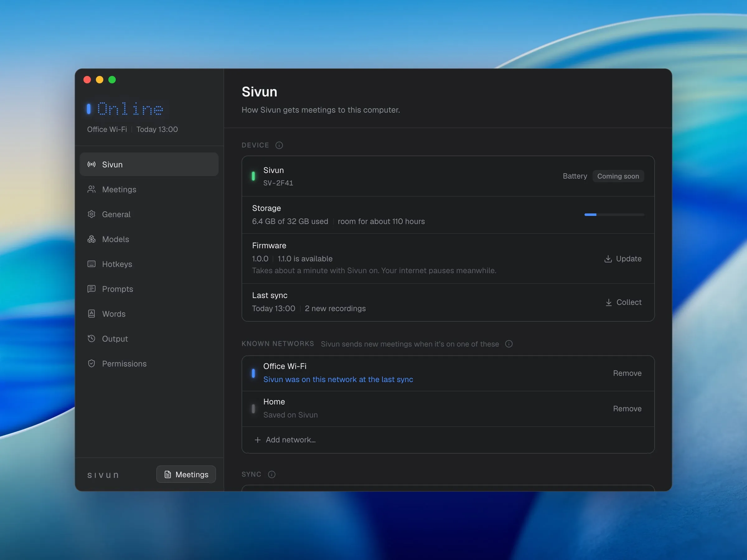747x560 pixels.
Task: Show info for the DEVICE section
Action: (279, 145)
